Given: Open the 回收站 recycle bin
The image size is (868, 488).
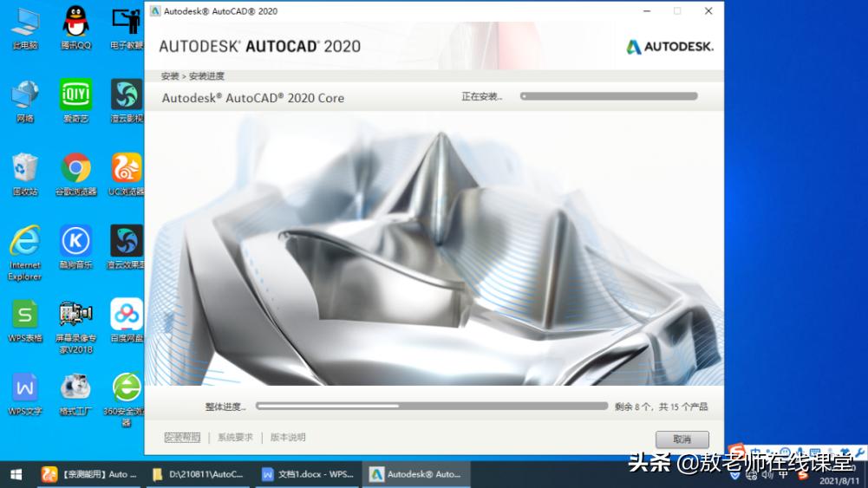Looking at the screenshot, I should pyautogui.click(x=25, y=174).
